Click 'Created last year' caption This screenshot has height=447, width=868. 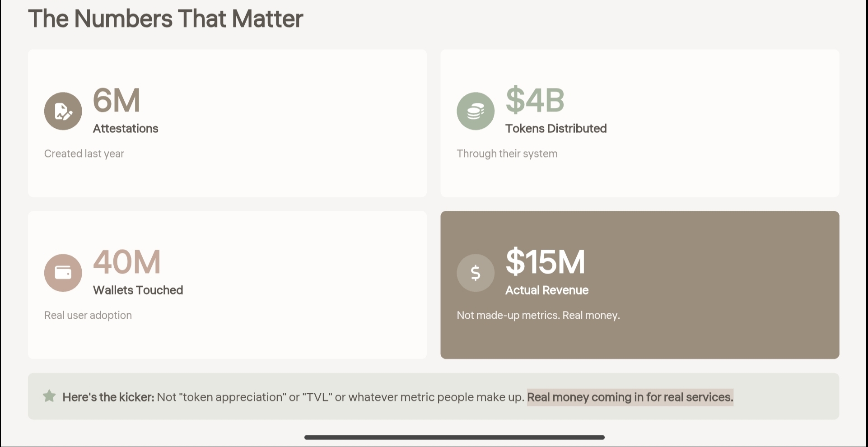pos(84,154)
